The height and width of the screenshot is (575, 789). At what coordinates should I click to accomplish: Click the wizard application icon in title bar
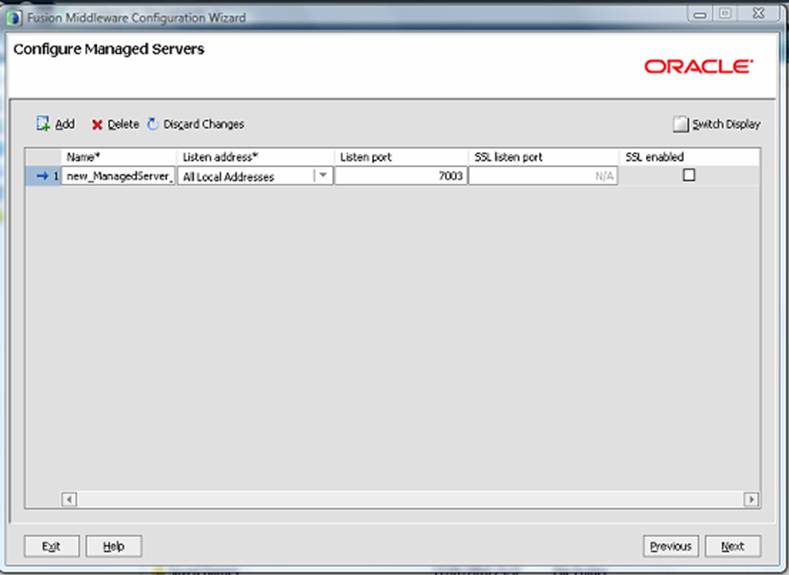[15, 18]
